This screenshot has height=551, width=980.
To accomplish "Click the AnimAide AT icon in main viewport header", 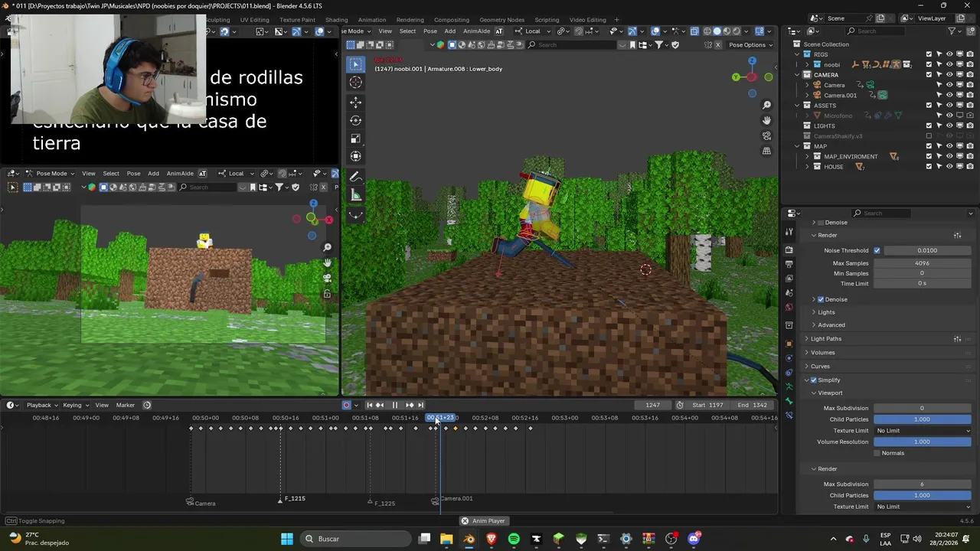I will pos(499,31).
